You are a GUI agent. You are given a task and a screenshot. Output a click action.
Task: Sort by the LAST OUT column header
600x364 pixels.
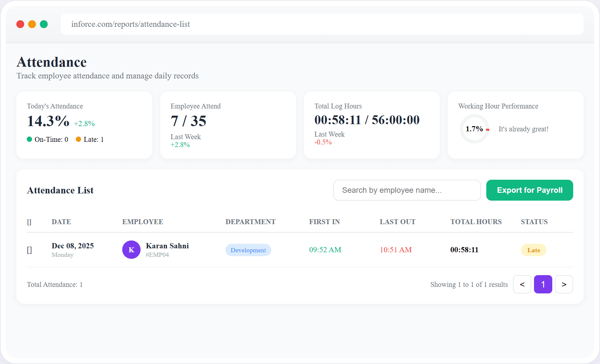tap(397, 222)
